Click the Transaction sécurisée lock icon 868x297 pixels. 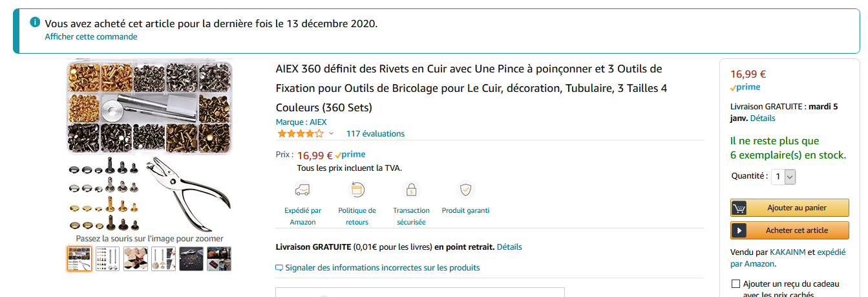point(410,190)
